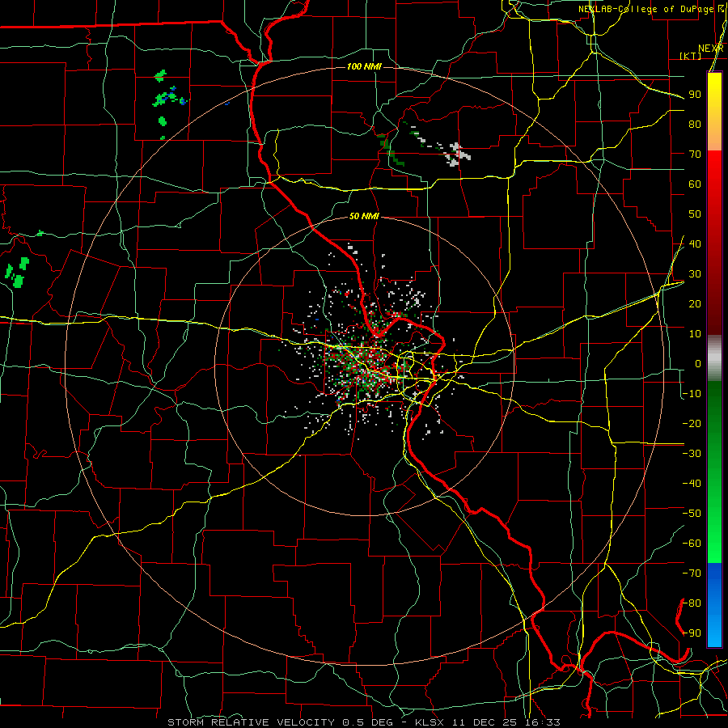Select the positive 80 scale value
Screen dimensions: 728x728
[x=695, y=124]
